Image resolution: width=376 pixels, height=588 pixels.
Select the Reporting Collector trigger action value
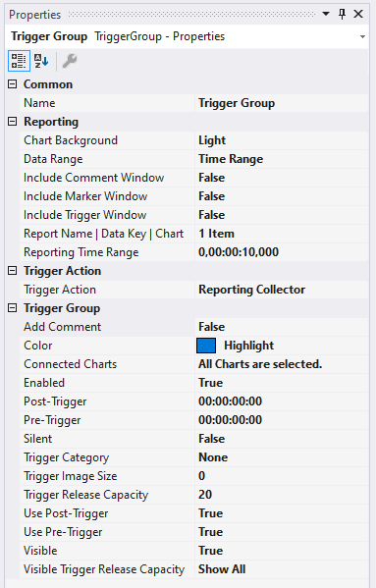pos(251,290)
